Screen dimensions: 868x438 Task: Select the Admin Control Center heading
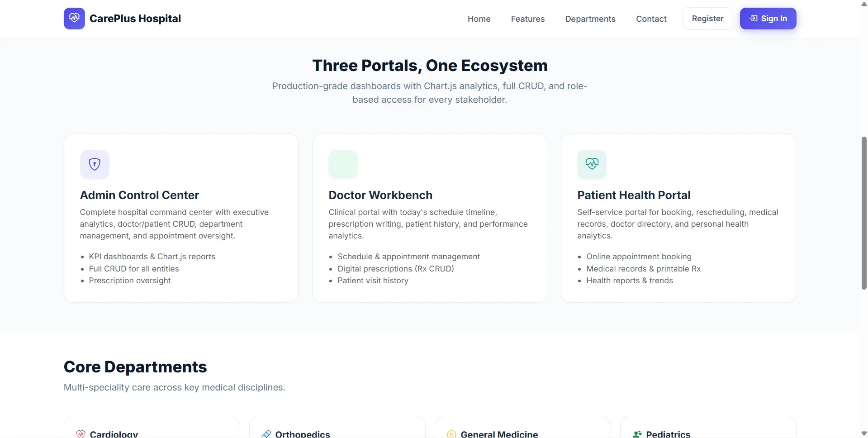click(139, 195)
